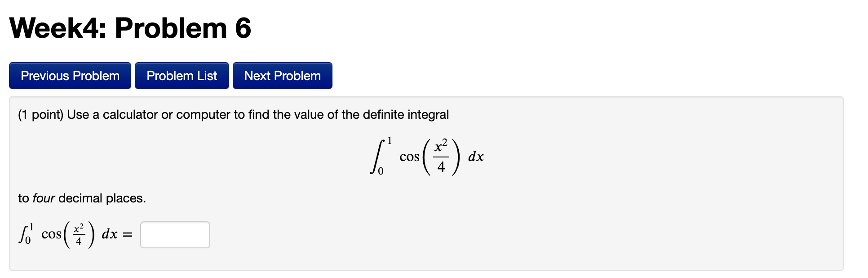The height and width of the screenshot is (278, 868).
Task: Click the equals sign before the answer box
Action: (127, 234)
